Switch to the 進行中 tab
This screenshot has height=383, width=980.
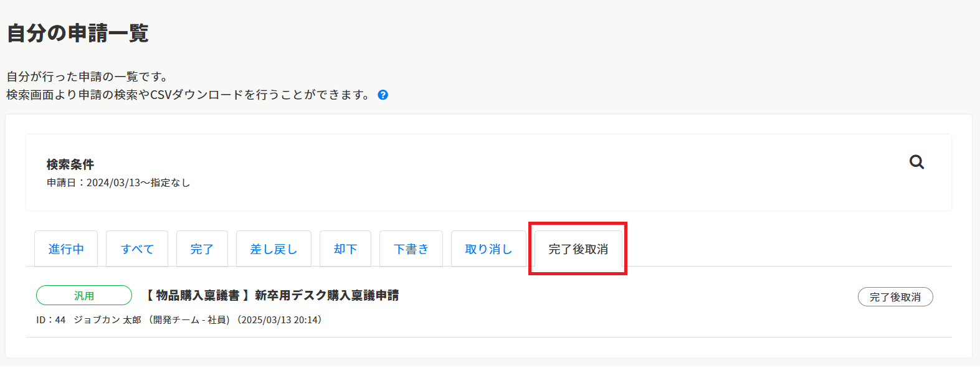click(66, 249)
